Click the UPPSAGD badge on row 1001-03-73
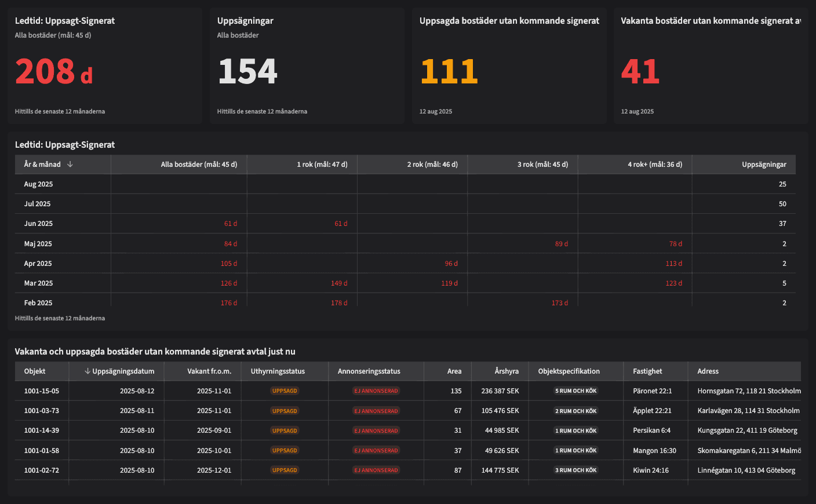 point(285,410)
